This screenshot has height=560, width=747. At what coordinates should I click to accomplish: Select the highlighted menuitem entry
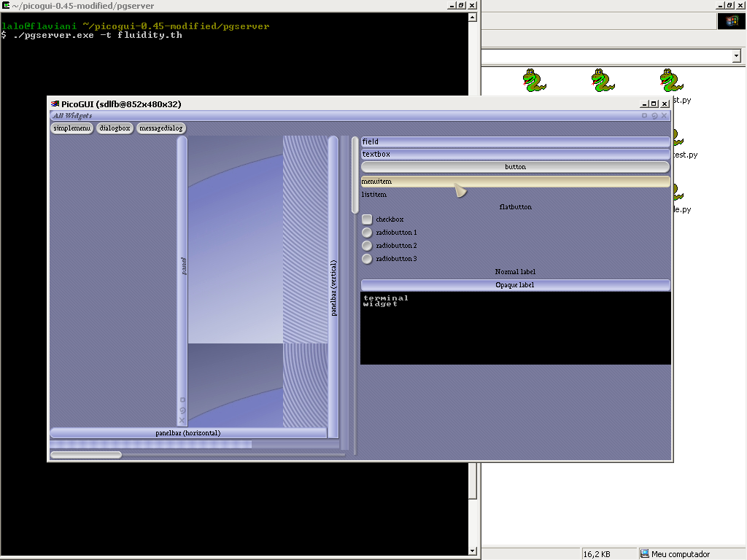pos(516,182)
